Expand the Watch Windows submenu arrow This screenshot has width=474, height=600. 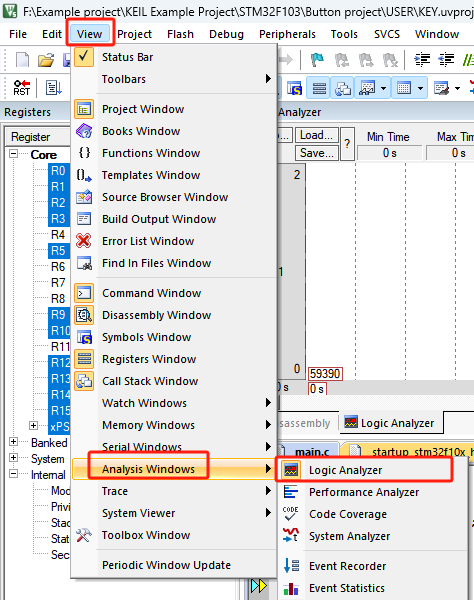268,403
